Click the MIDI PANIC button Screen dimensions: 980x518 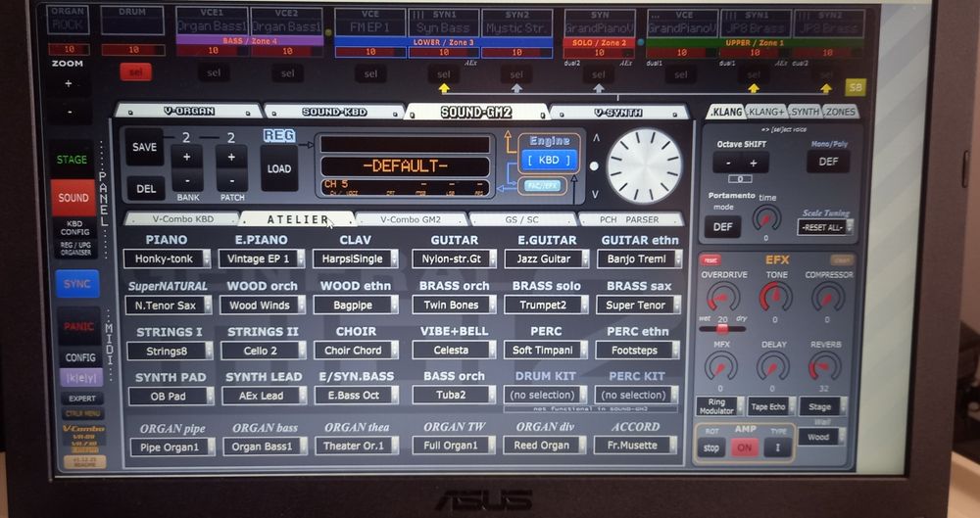click(78, 326)
